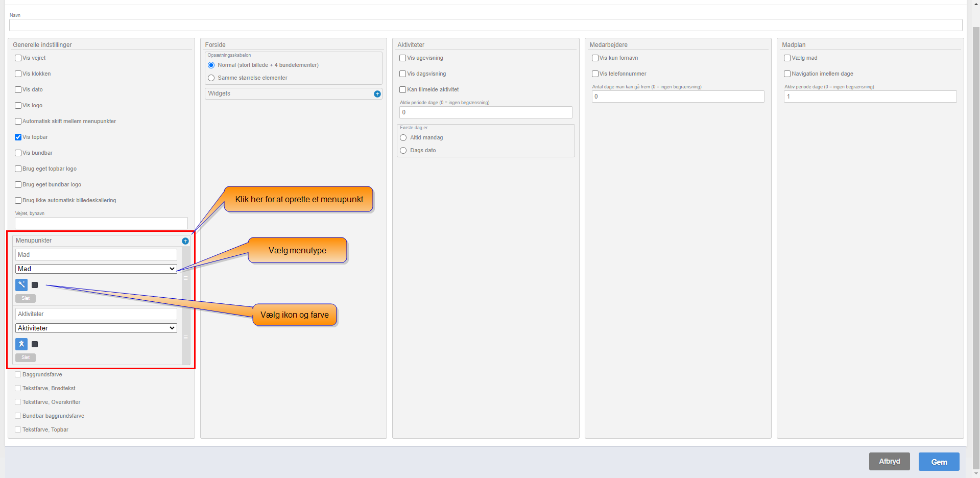980x478 pixels.
Task: Choose Altid mandag as first day
Action: (x=403, y=138)
